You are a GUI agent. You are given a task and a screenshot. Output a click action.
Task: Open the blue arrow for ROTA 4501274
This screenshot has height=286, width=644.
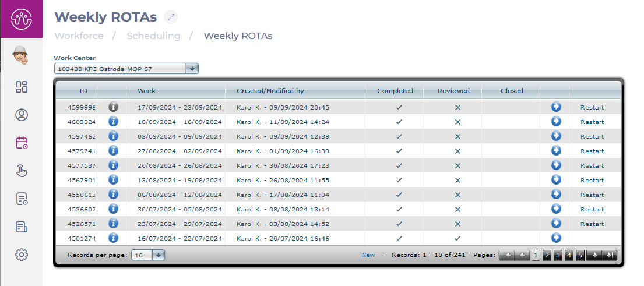pyautogui.click(x=556, y=238)
